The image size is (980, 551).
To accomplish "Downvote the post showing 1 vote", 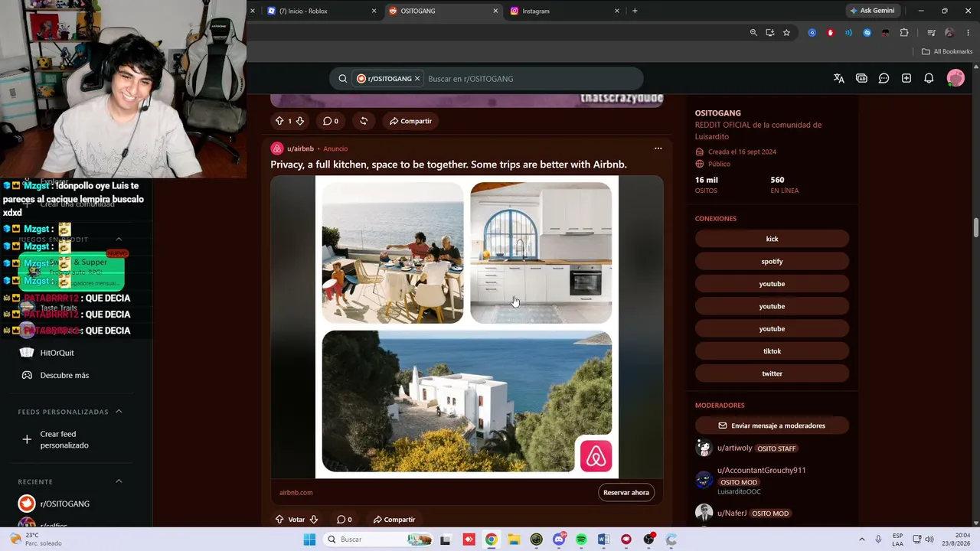I will [x=300, y=121].
